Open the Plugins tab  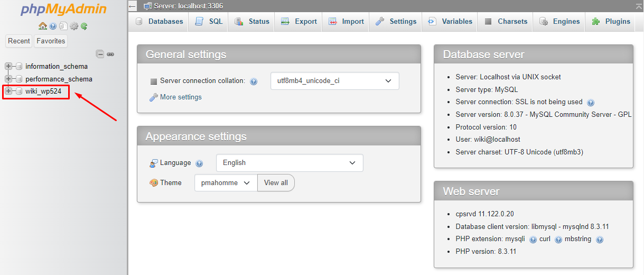[611, 22]
